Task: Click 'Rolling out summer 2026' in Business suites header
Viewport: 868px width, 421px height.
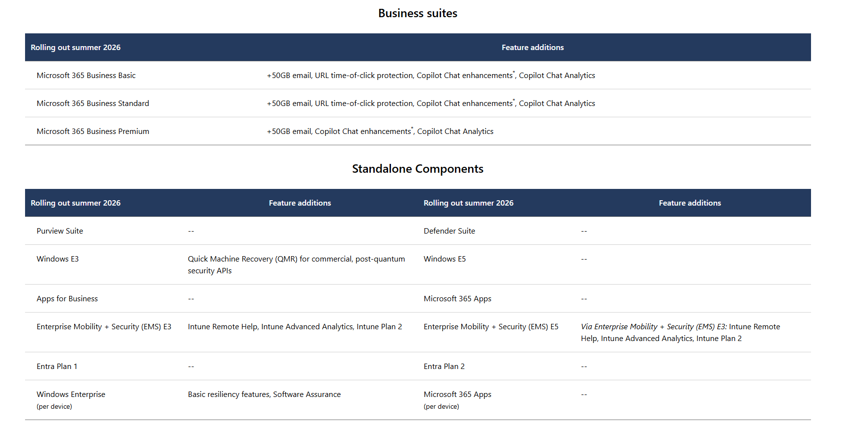Action: point(76,47)
